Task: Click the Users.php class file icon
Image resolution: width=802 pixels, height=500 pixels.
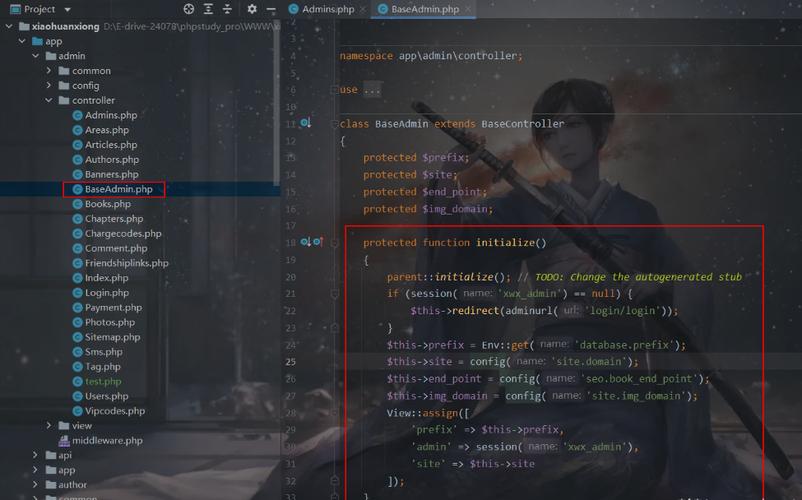Action: click(x=77, y=397)
